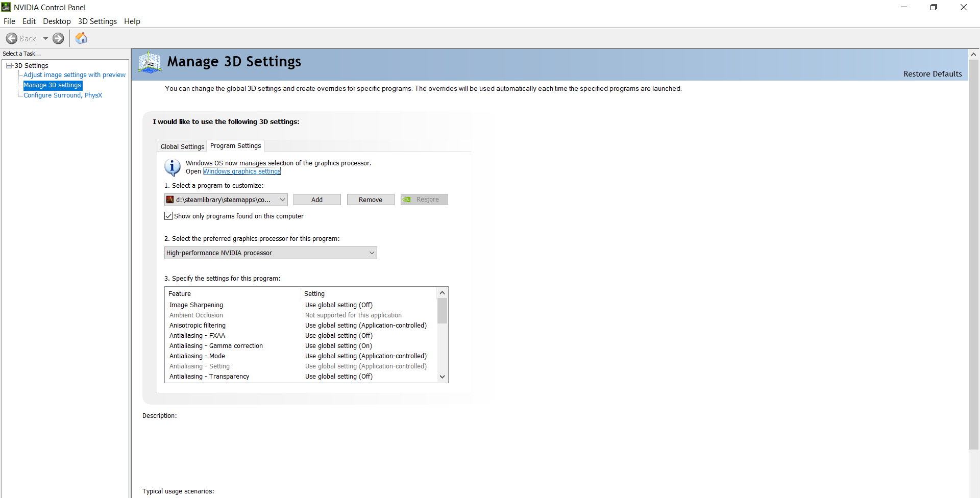This screenshot has height=498, width=980.
Task: Open the 3D Settings menu
Action: (x=97, y=21)
